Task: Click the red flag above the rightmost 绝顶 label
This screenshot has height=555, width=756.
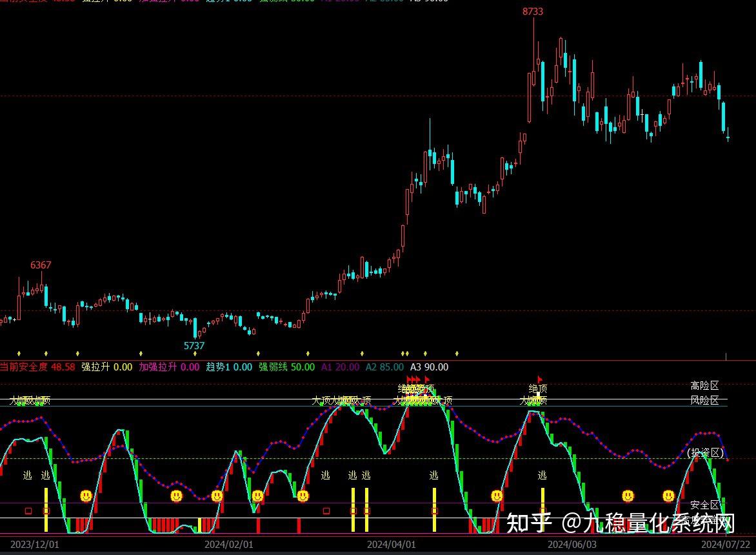Action: pyautogui.click(x=539, y=378)
